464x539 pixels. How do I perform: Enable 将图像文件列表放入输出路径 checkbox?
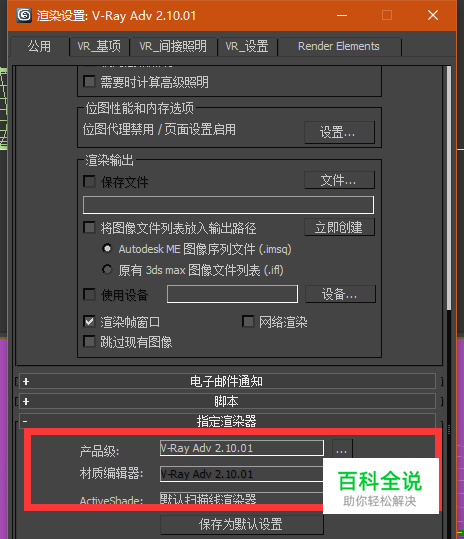pos(89,228)
